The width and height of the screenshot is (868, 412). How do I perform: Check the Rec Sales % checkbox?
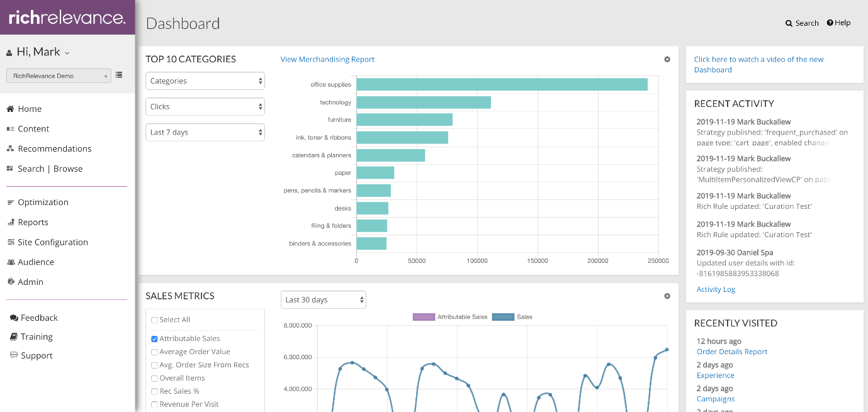point(154,392)
